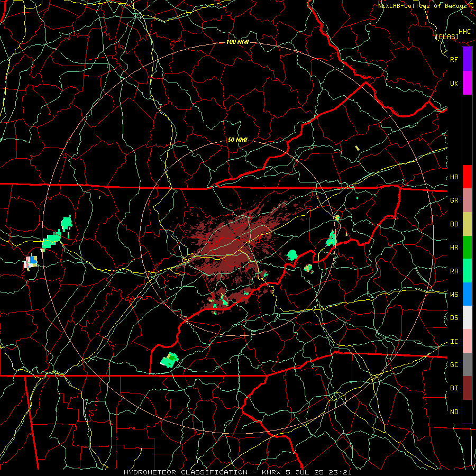Image resolution: width=476 pixels, height=476 pixels.
Task: Click the Hydrometeor Classification KMRX caption
Action: 237,472
